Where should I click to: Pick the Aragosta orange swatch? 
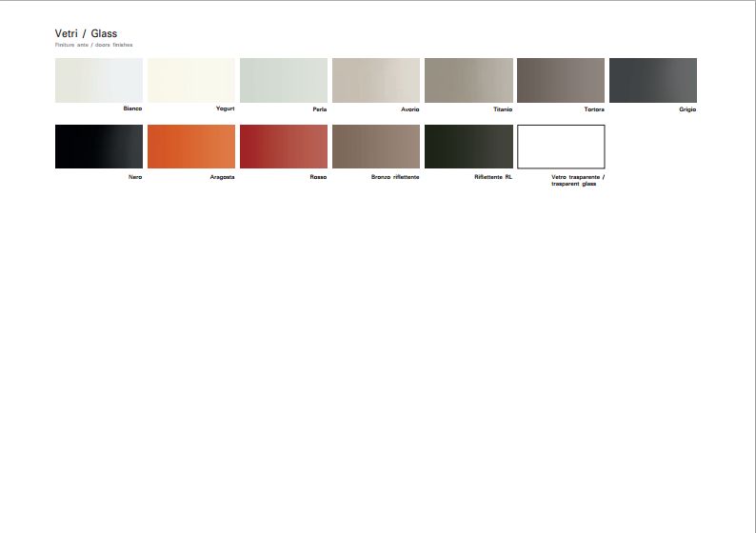(191, 147)
